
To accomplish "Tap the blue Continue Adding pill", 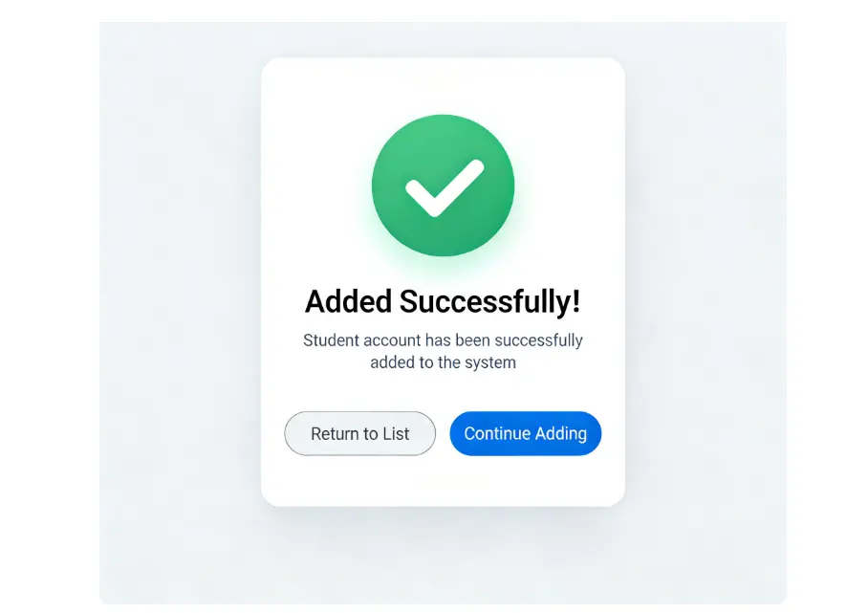I will [x=525, y=433].
